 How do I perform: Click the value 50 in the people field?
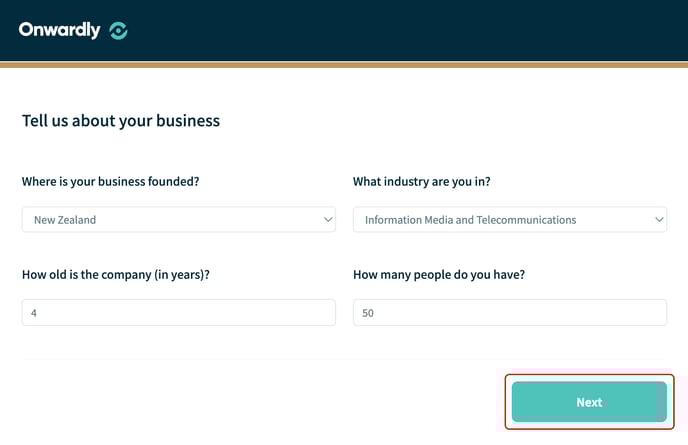coord(368,313)
